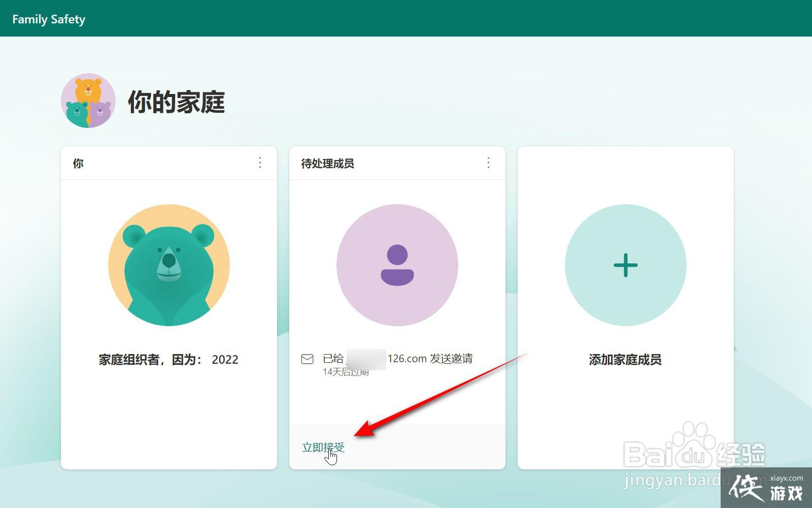812x508 pixels.
Task: Open the Family Safety home link
Action: (49, 19)
